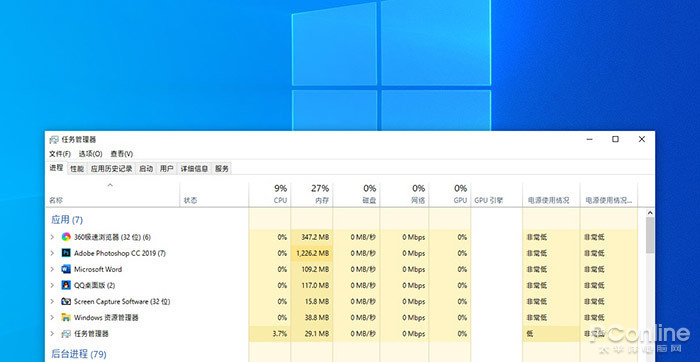This screenshot has height=362, width=700.
Task: Switch to the 性能 tab
Action: tap(77, 169)
